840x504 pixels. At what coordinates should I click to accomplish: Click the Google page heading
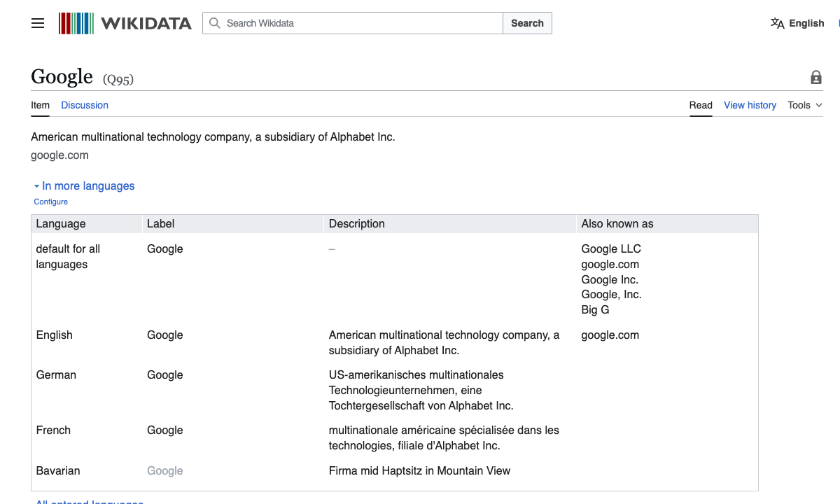coord(62,76)
